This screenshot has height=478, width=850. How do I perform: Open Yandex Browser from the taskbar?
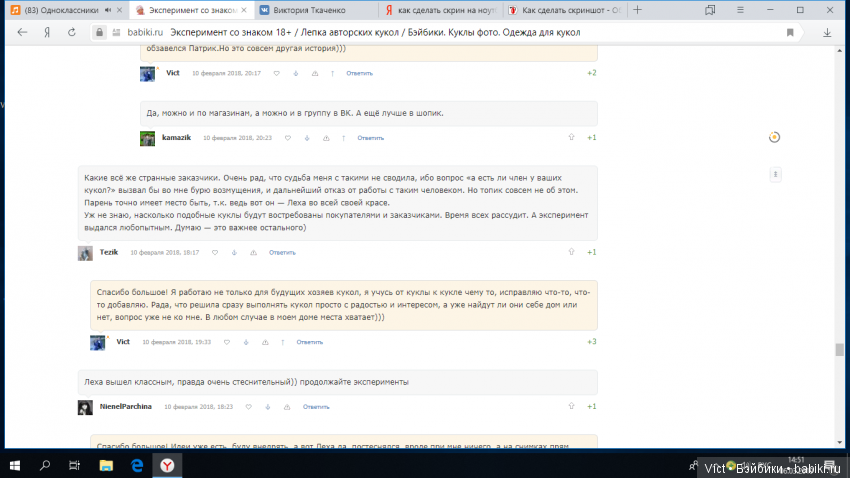point(167,465)
